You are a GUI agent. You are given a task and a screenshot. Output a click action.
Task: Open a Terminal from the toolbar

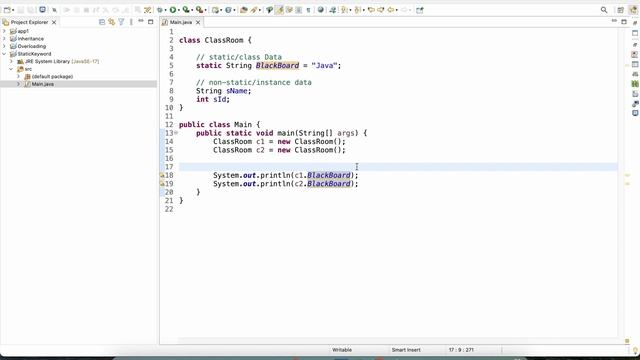(x=42, y=9)
